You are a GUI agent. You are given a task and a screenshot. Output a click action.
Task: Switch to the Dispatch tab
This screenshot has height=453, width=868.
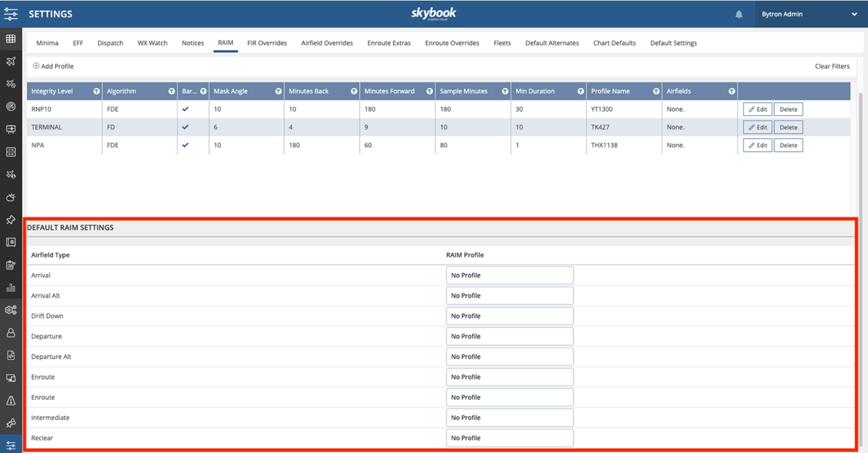coord(110,43)
